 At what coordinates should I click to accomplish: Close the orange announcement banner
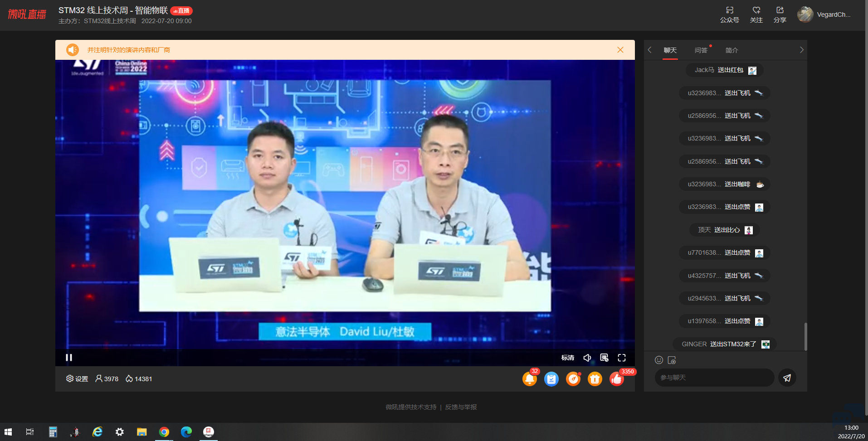click(x=620, y=50)
